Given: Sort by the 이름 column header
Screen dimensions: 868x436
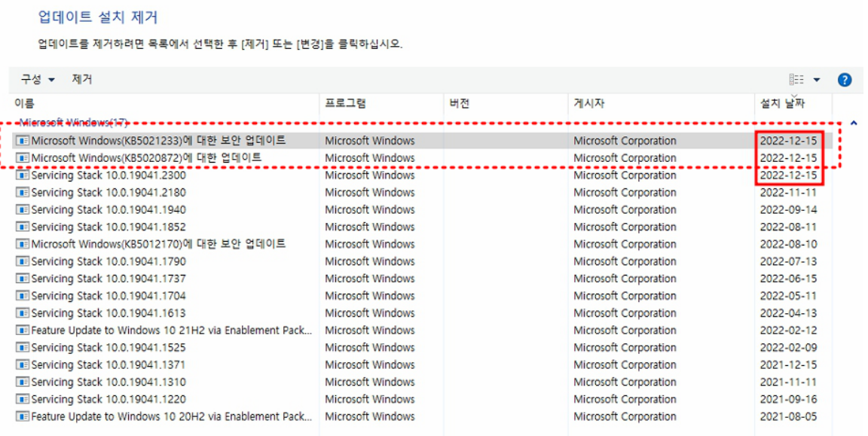Looking at the screenshot, I should [x=24, y=103].
